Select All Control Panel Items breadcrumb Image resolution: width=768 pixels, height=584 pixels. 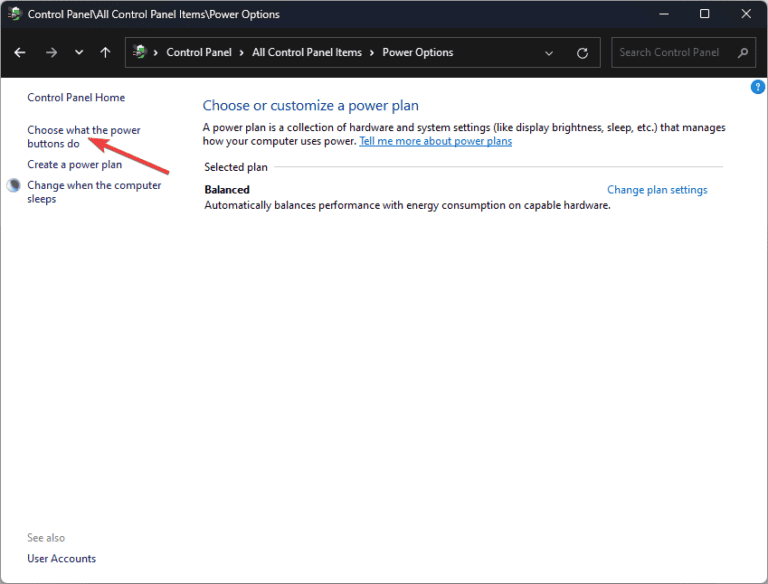click(x=307, y=53)
